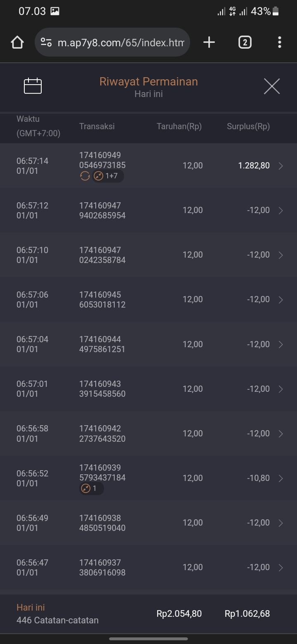The height and width of the screenshot is (644, 297).
Task: Tap the Taruhan(Rp) column header
Action: pos(179,127)
